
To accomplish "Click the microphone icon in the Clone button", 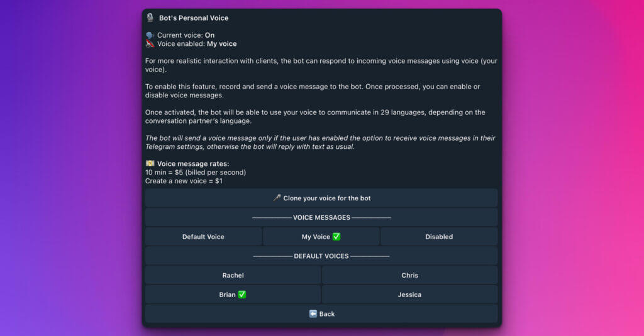I will tap(277, 198).
